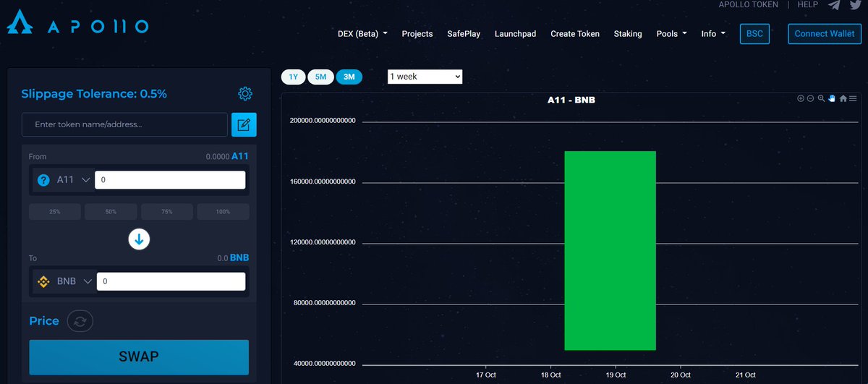
Task: Click the A11 question mark token icon
Action: (x=43, y=180)
